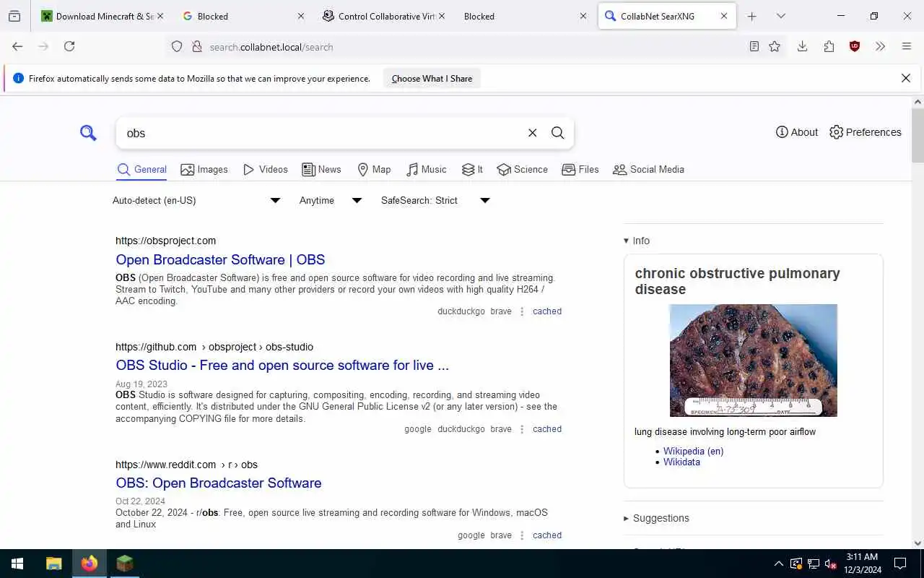Open the Firefox application menu
Image resolution: width=924 pixels, height=578 pixels.
[x=907, y=46]
